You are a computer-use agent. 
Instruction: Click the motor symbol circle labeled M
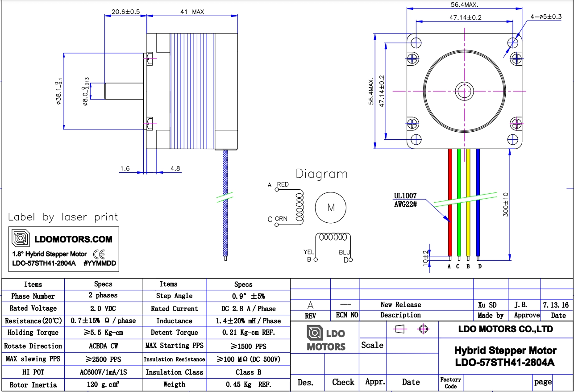[331, 207]
